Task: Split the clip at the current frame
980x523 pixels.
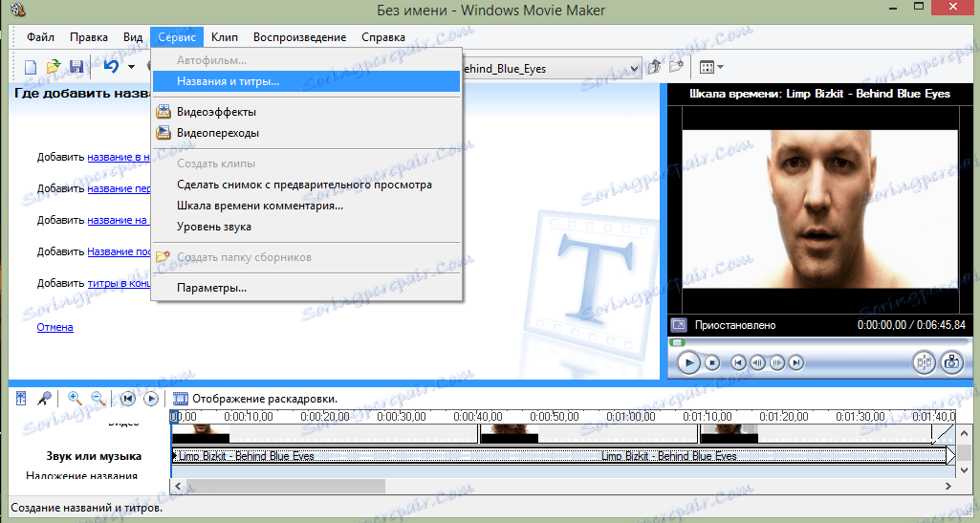Action: coord(925,362)
